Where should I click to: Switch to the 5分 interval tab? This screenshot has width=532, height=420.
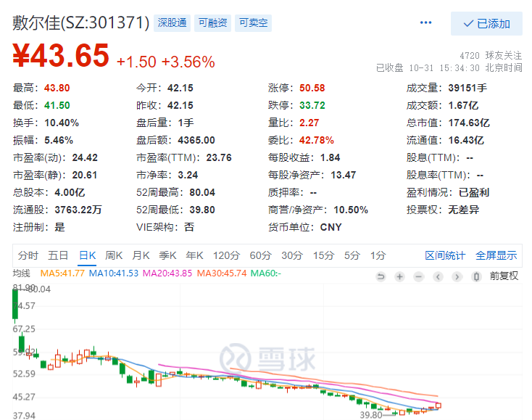click(352, 255)
